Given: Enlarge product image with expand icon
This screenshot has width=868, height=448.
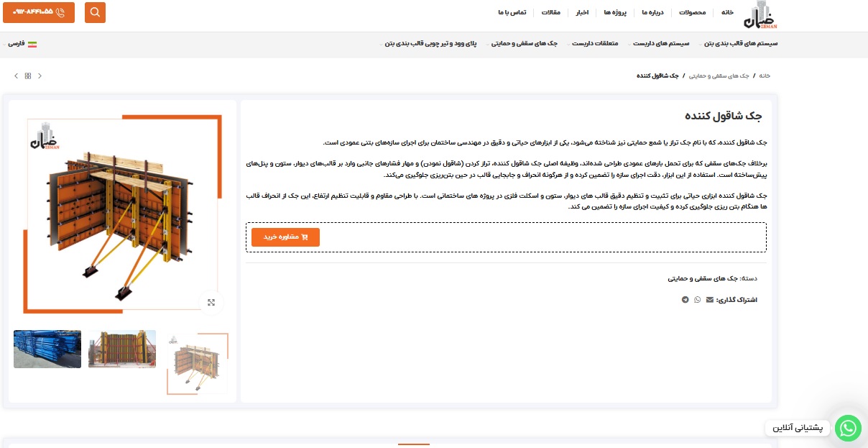Looking at the screenshot, I should (x=211, y=303).
